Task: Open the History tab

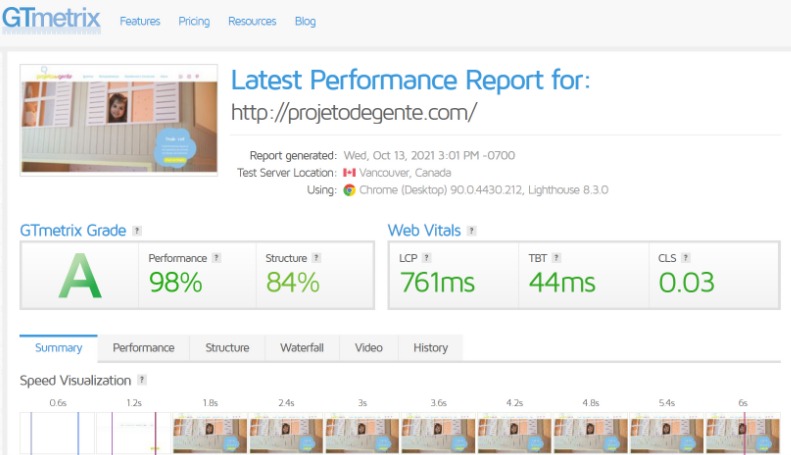Action: point(430,348)
